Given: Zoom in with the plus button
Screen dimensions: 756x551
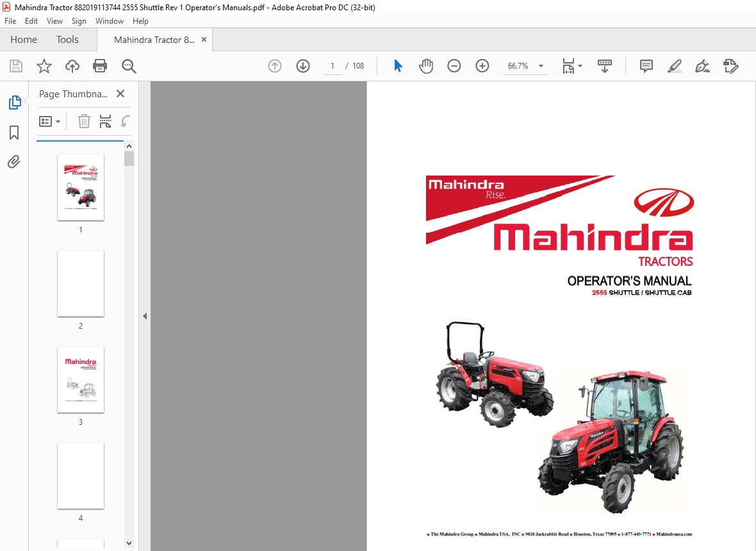Looking at the screenshot, I should [x=482, y=66].
